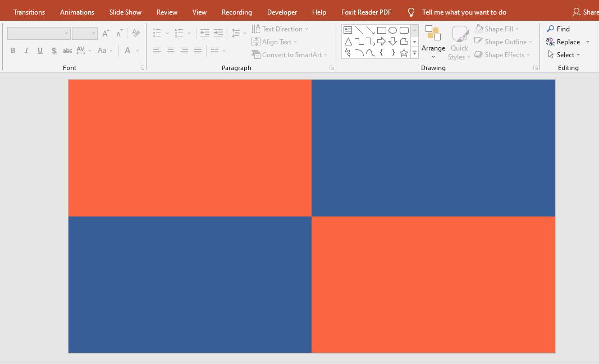This screenshot has height=364, width=599.
Task: Open the Shape Effects menu
Action: pyautogui.click(x=501, y=54)
